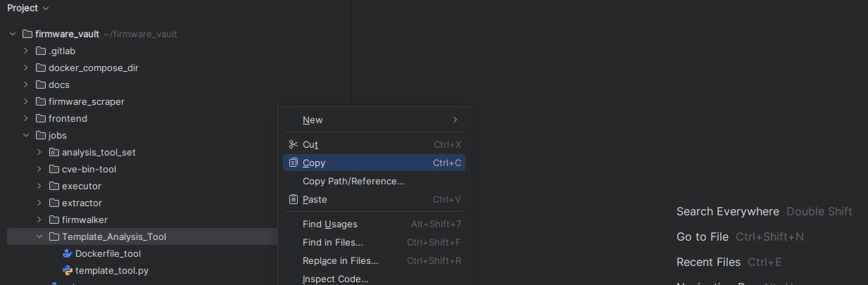Select the template_tool.py file
Image resolution: width=868 pixels, height=285 pixels.
(111, 270)
